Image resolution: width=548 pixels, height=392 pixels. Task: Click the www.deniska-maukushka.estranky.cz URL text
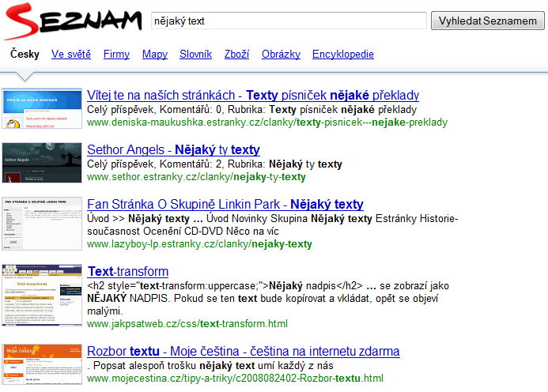click(x=267, y=122)
